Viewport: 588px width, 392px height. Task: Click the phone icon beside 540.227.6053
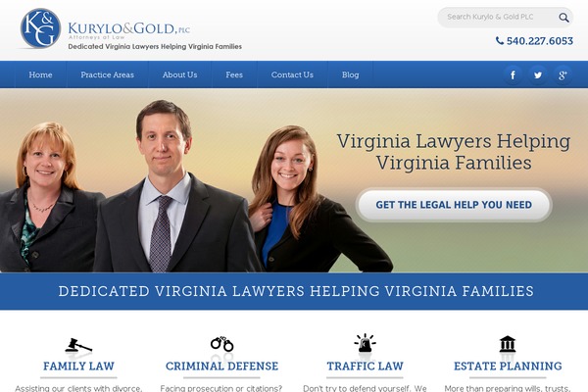pos(500,40)
